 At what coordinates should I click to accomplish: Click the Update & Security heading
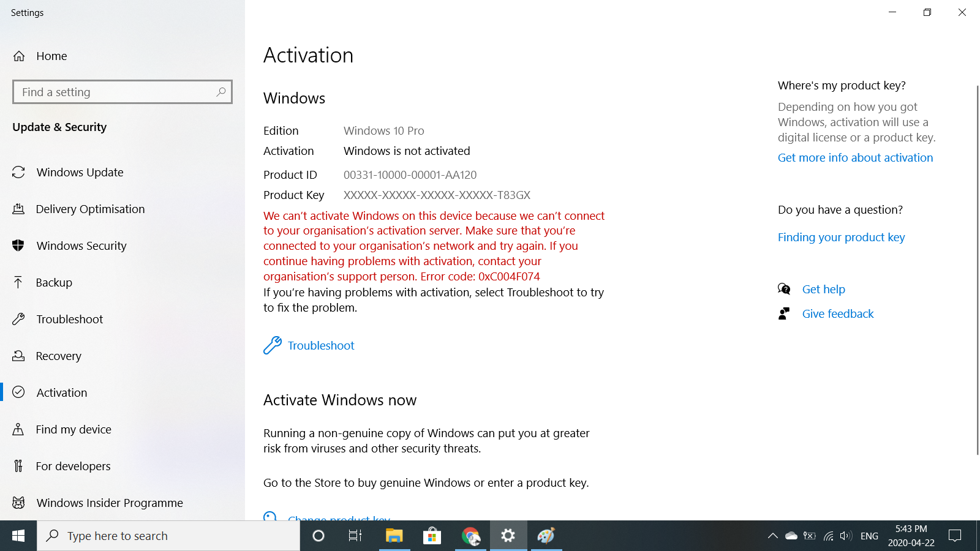pos(59,127)
